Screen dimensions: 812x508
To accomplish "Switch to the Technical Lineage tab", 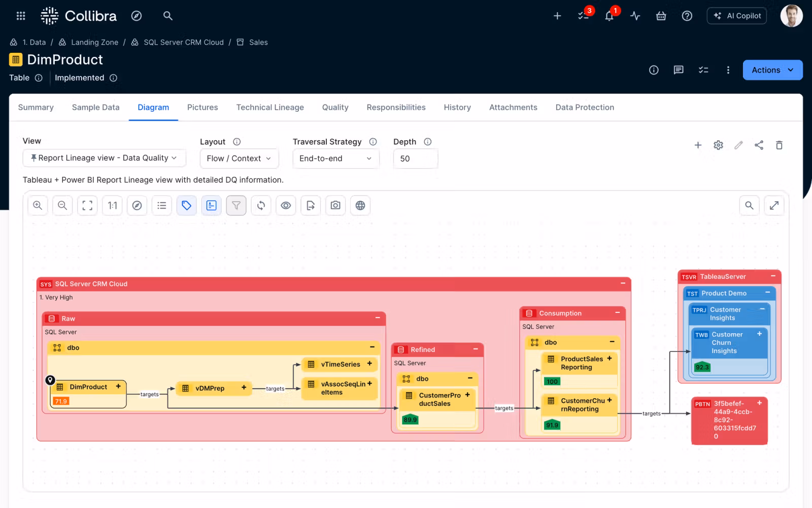I will point(270,108).
